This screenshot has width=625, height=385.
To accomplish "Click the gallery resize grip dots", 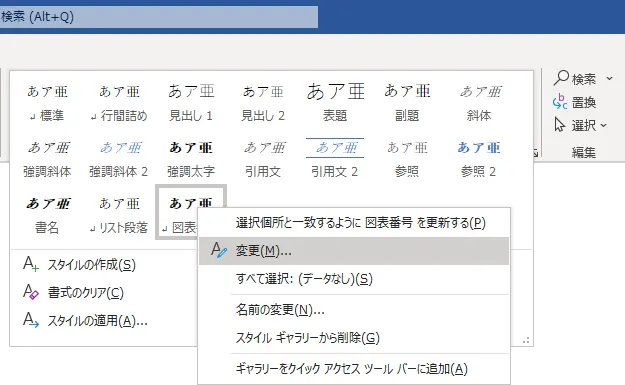I will click(526, 340).
